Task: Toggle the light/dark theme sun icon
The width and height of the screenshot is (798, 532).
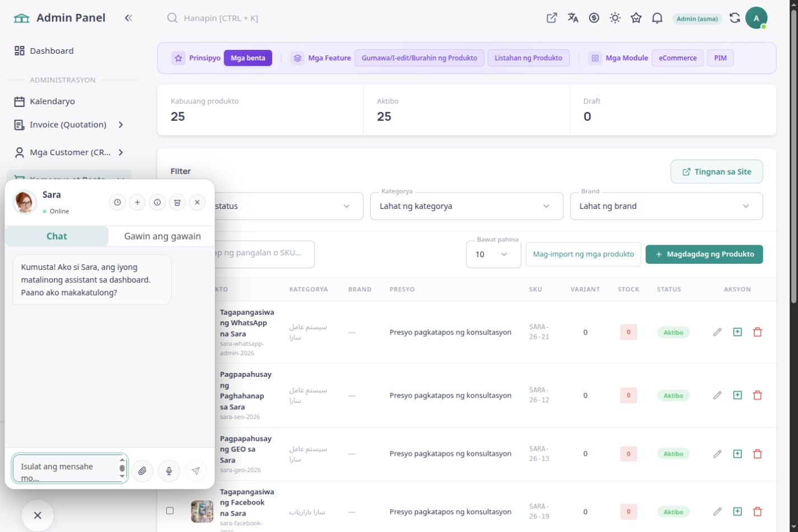Action: click(615, 18)
